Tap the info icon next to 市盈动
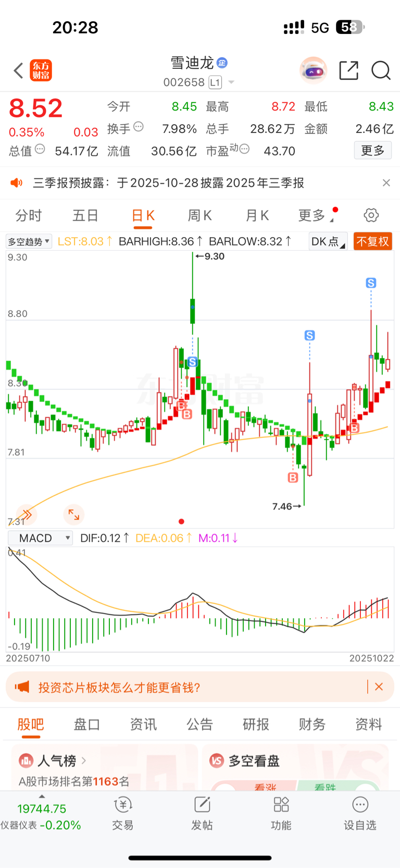This screenshot has width=400, height=868. pyautogui.click(x=244, y=149)
